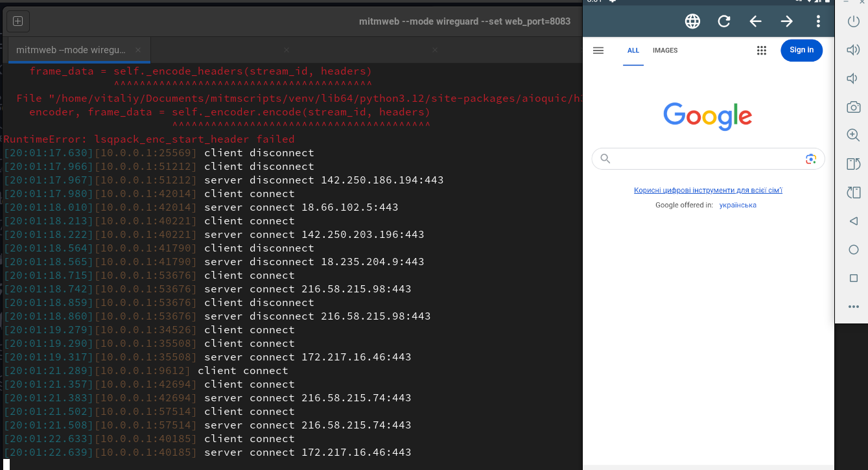
Task: Switch Google language to українська
Action: (738, 205)
